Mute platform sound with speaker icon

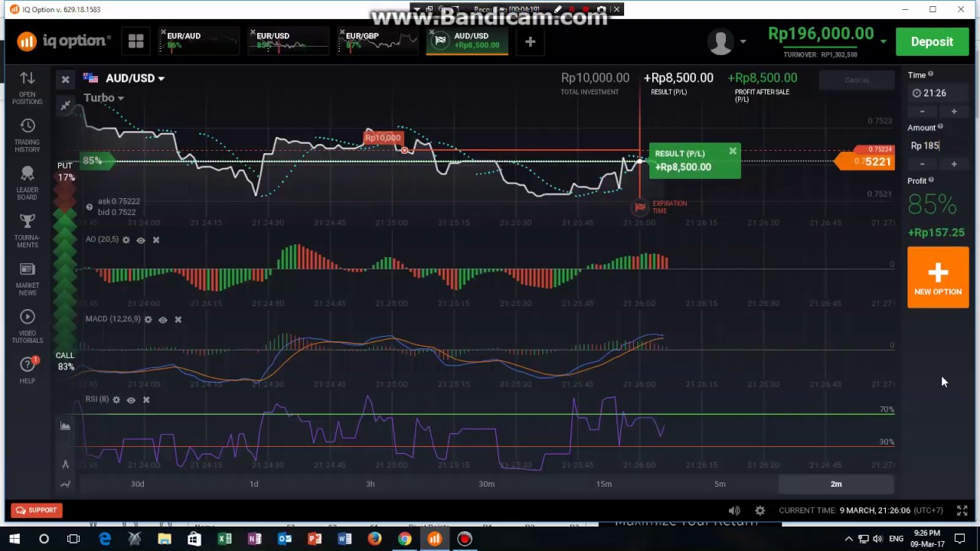tap(734, 510)
